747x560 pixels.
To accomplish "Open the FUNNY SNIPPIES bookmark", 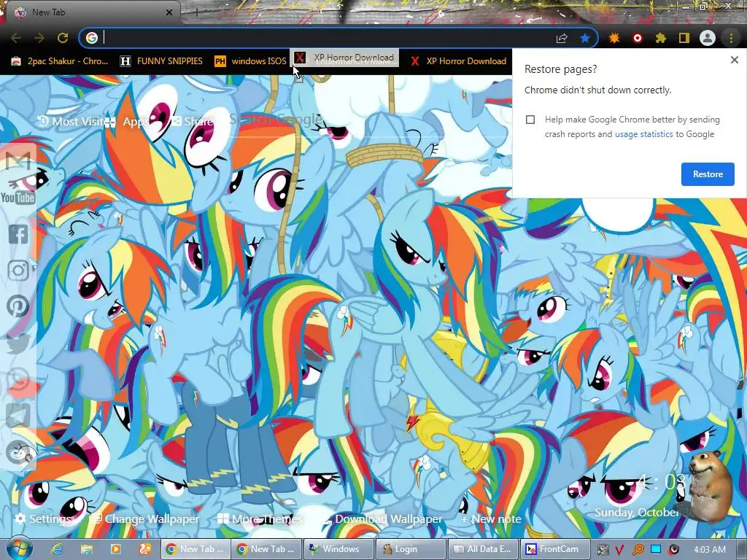I will pyautogui.click(x=161, y=61).
